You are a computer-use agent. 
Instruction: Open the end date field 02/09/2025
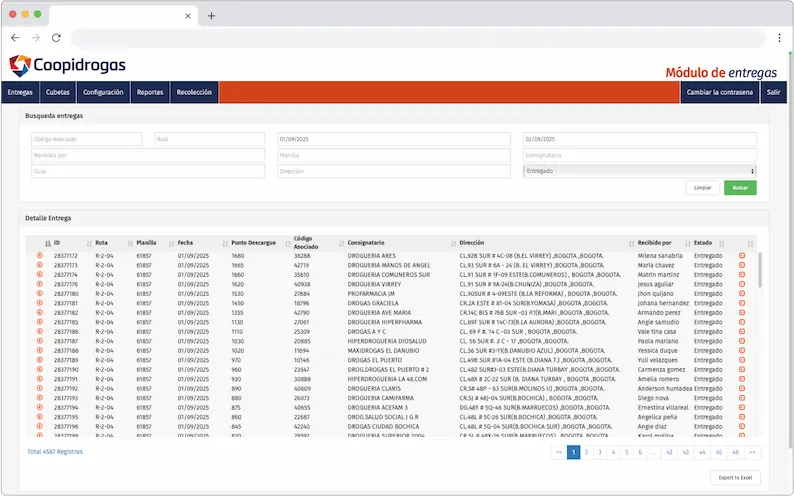pyautogui.click(x=640, y=140)
